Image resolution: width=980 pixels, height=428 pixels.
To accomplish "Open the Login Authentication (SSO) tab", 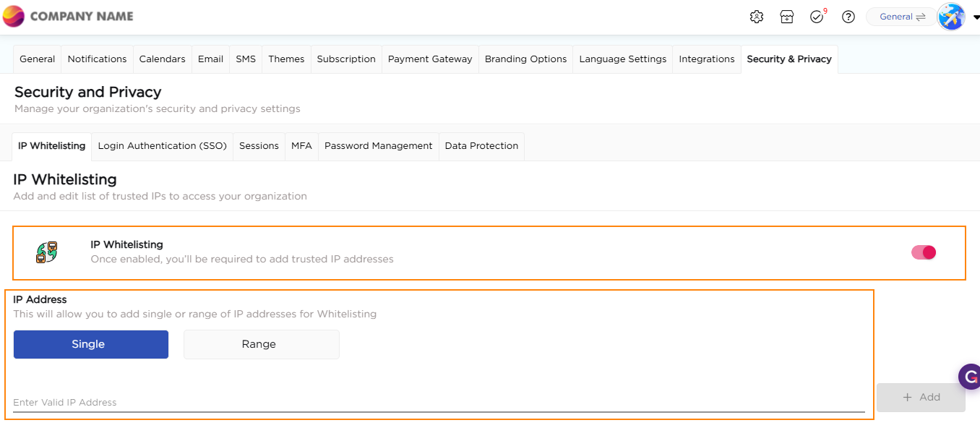I will 163,146.
